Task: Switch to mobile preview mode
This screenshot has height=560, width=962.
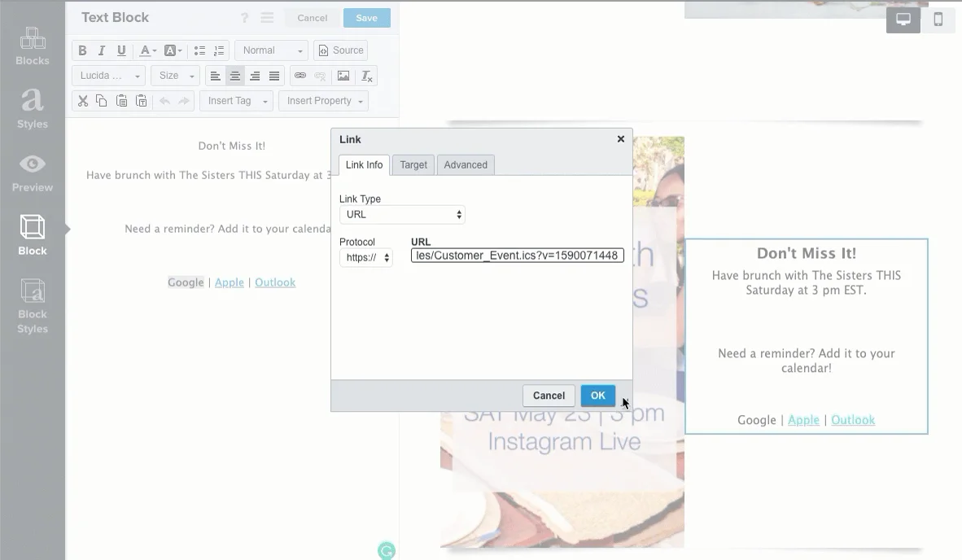Action: [x=938, y=20]
